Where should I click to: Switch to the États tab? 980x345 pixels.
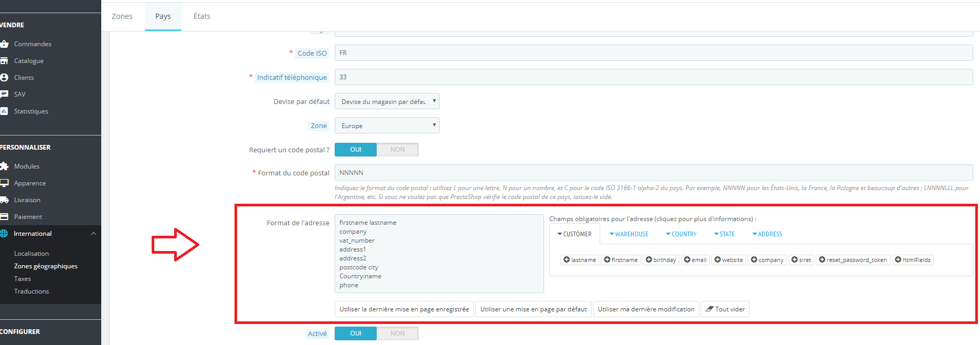pos(202,16)
